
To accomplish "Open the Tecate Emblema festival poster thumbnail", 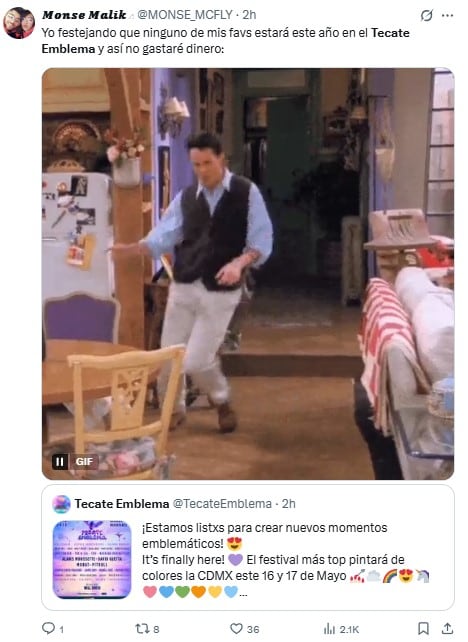I will coord(92,559).
